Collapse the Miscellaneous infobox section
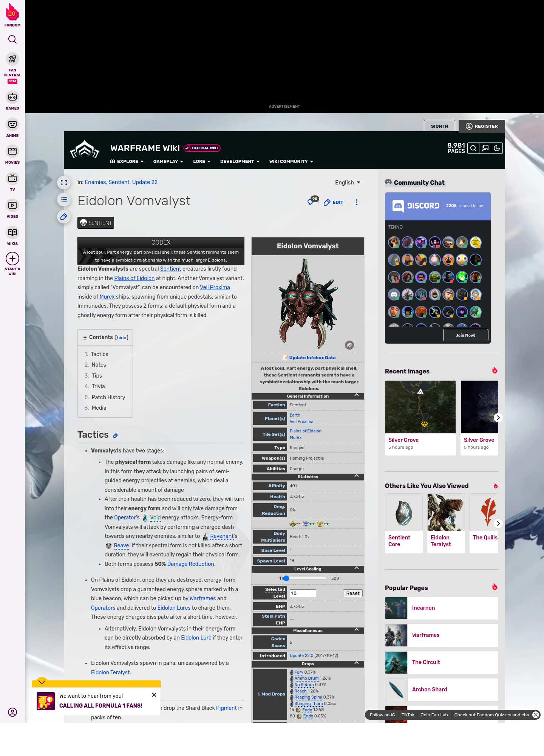This screenshot has height=756, width=544. pos(357,630)
